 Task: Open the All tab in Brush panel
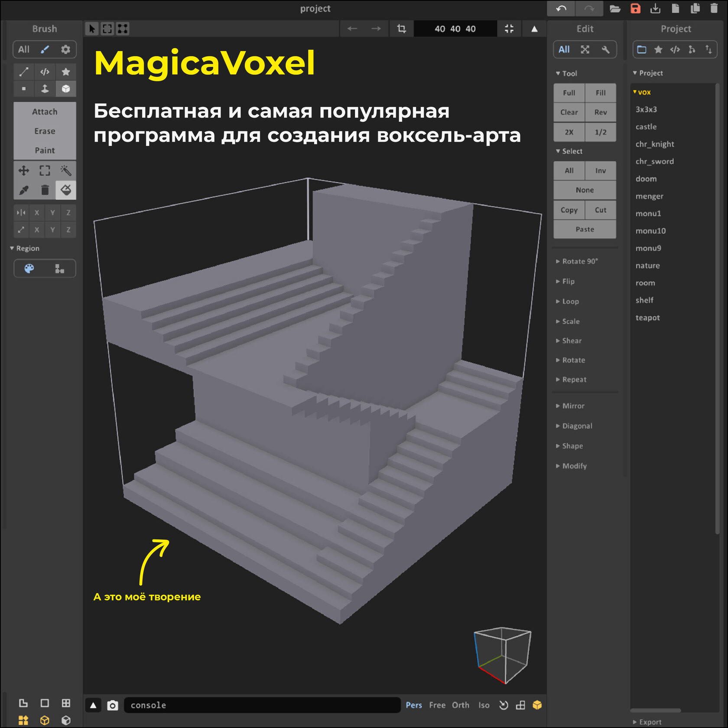(24, 49)
